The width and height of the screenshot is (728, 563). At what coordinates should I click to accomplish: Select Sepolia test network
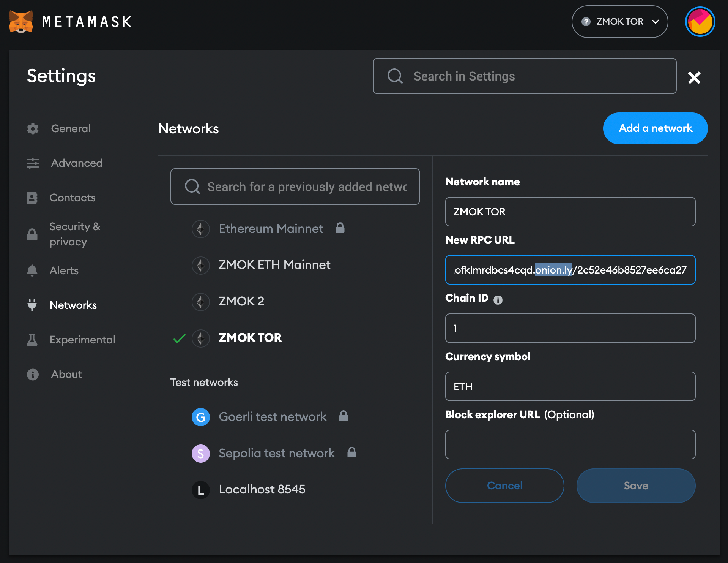coord(277,453)
